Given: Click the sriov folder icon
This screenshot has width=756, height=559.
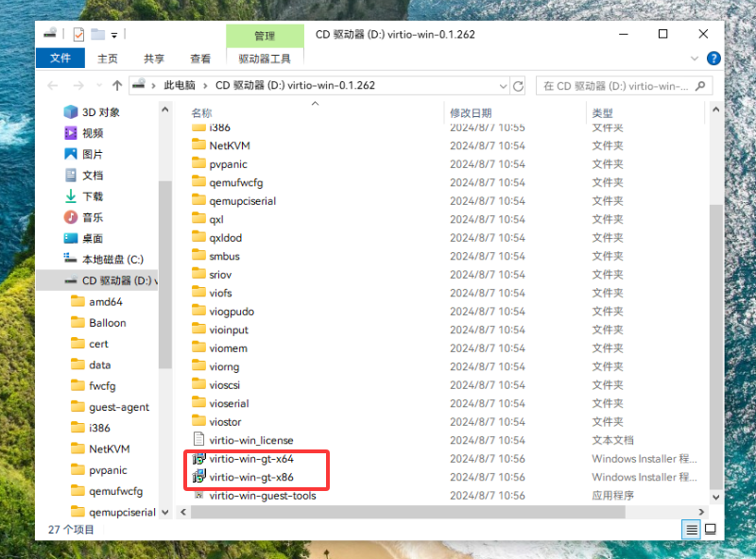Looking at the screenshot, I should click(x=198, y=273).
